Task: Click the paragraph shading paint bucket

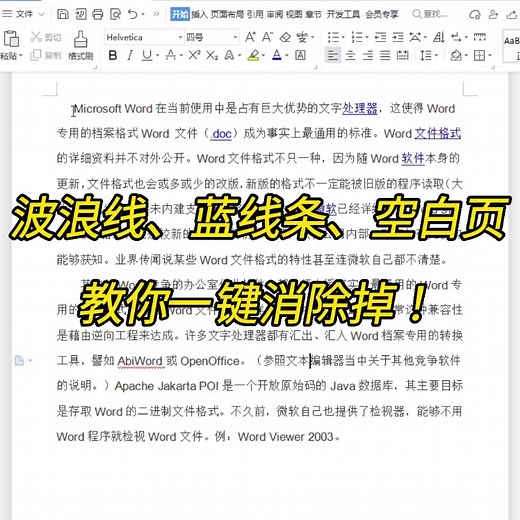Action: click(x=456, y=55)
